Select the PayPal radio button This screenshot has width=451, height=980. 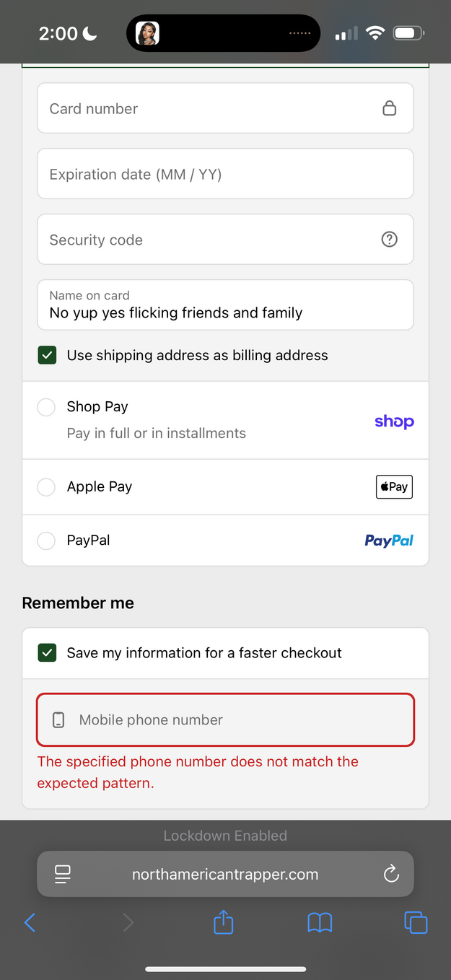coord(46,541)
